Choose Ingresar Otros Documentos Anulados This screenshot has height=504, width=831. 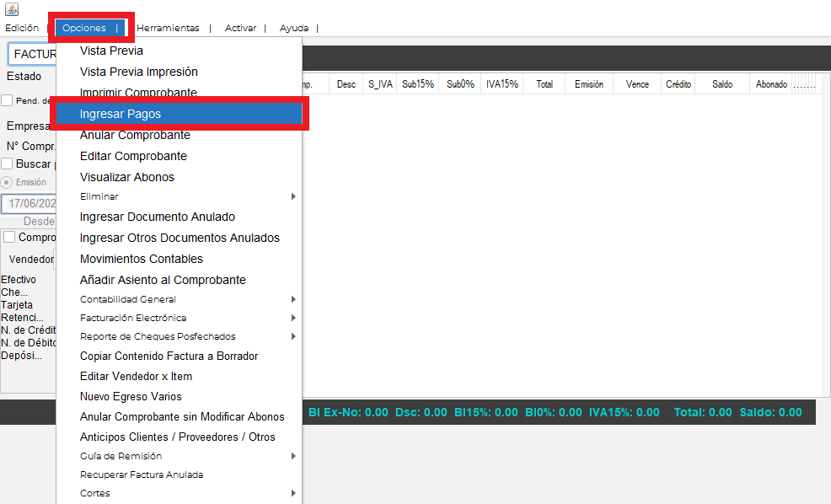180,238
